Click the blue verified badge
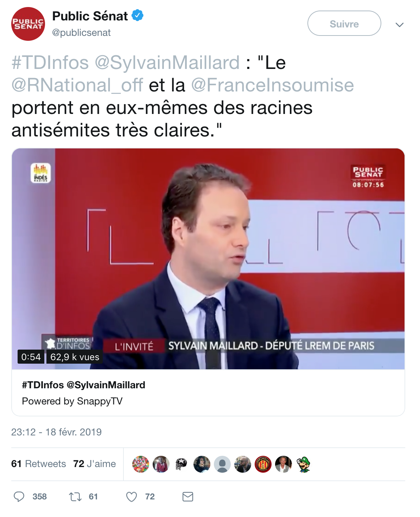The width and height of the screenshot is (420, 517). (138, 16)
